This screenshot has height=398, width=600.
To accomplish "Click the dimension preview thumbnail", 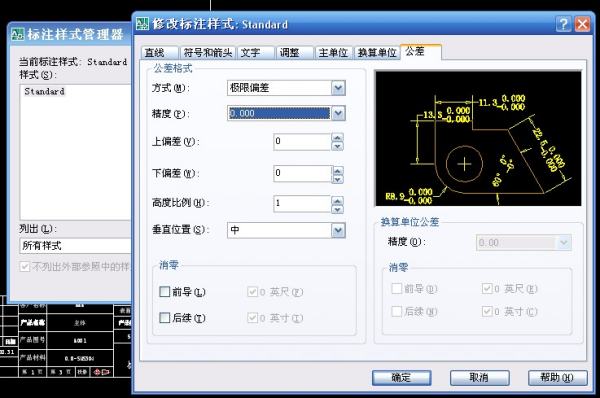I will [x=478, y=139].
